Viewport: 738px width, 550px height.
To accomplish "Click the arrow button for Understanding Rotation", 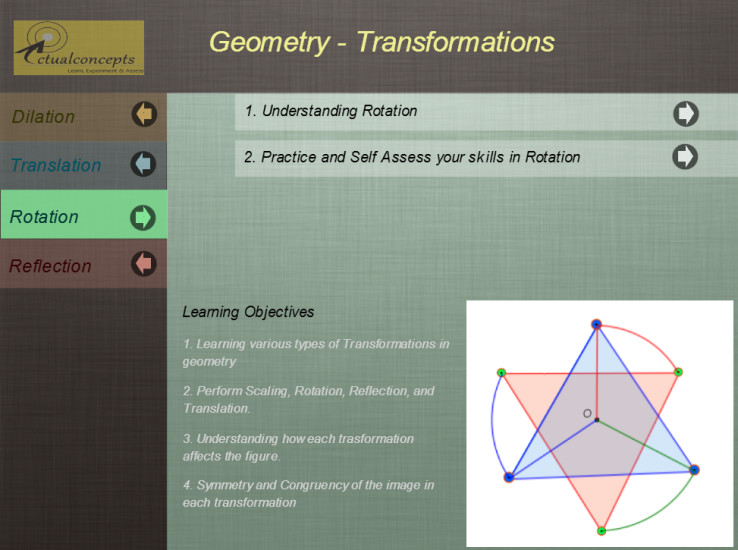I will [x=685, y=113].
